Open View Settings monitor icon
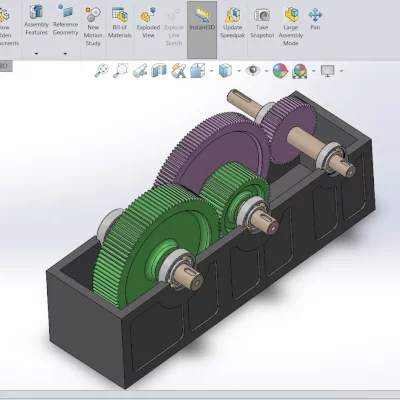This screenshot has width=400, height=400. coord(327,71)
